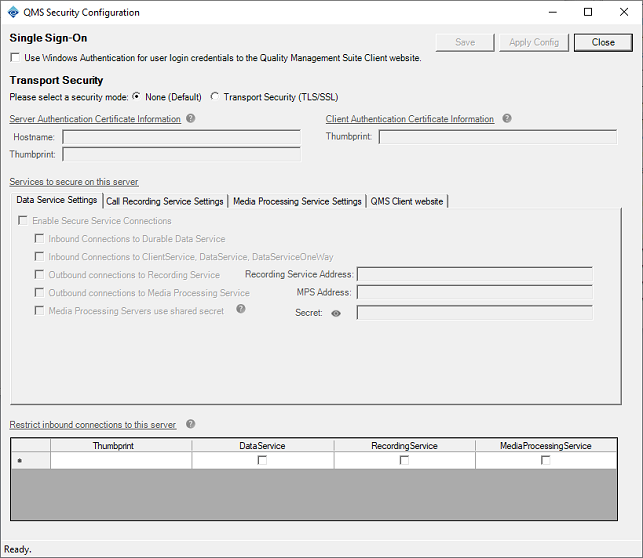Check Inbound Connections to ClientService, DataService
The width and height of the screenshot is (643, 558).
pyautogui.click(x=39, y=257)
